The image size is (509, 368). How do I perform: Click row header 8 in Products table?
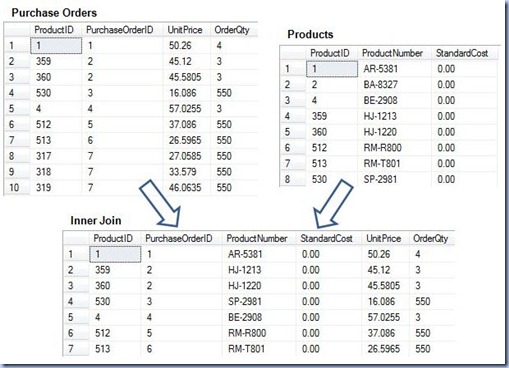point(293,179)
